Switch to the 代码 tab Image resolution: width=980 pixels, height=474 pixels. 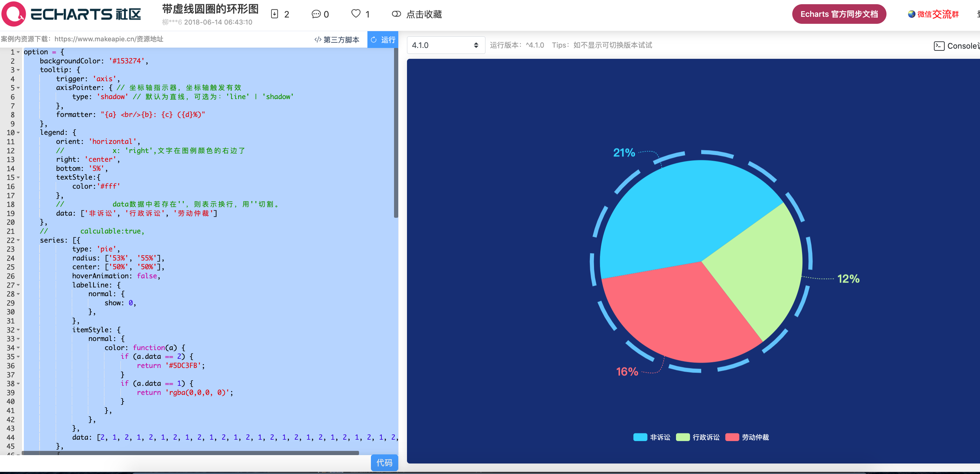[384, 462]
